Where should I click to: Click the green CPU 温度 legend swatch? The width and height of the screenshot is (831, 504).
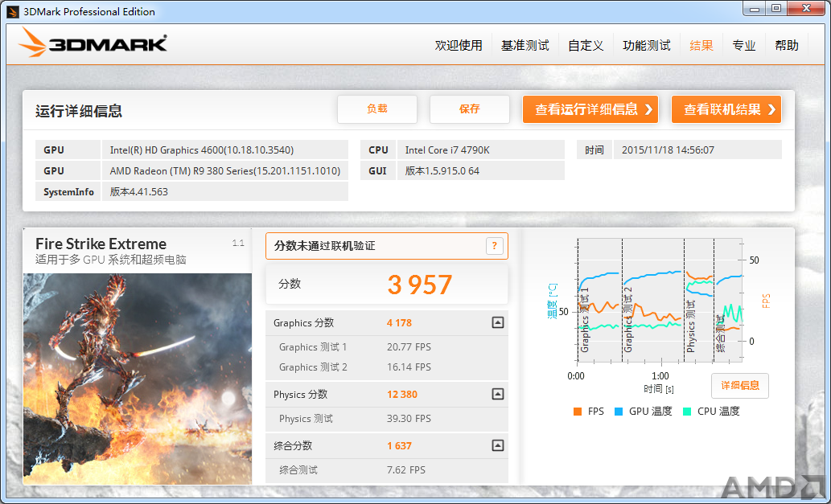click(687, 412)
